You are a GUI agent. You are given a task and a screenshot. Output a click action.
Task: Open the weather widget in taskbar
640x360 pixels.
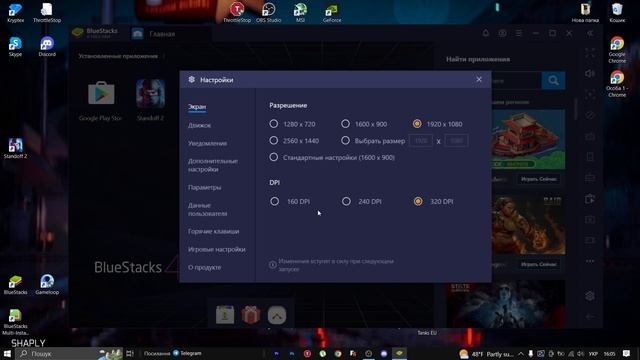(x=486, y=354)
